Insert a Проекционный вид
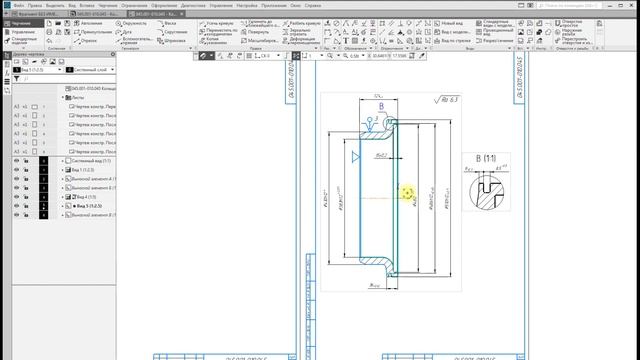The height and width of the screenshot is (360, 640). click(x=494, y=32)
